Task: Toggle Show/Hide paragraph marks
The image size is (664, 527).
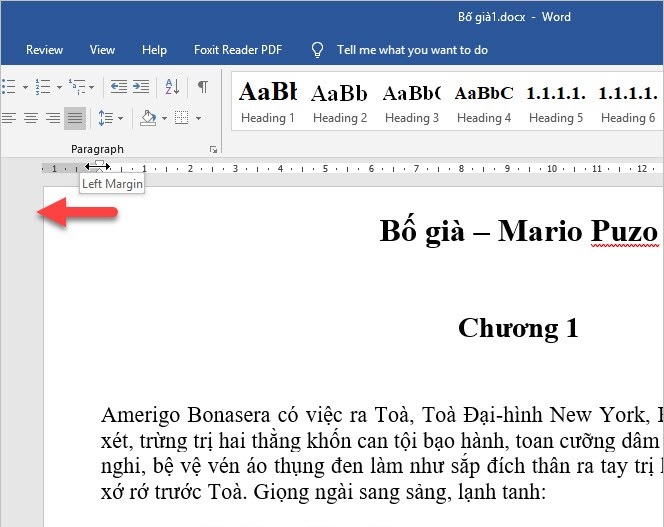Action: (203, 86)
